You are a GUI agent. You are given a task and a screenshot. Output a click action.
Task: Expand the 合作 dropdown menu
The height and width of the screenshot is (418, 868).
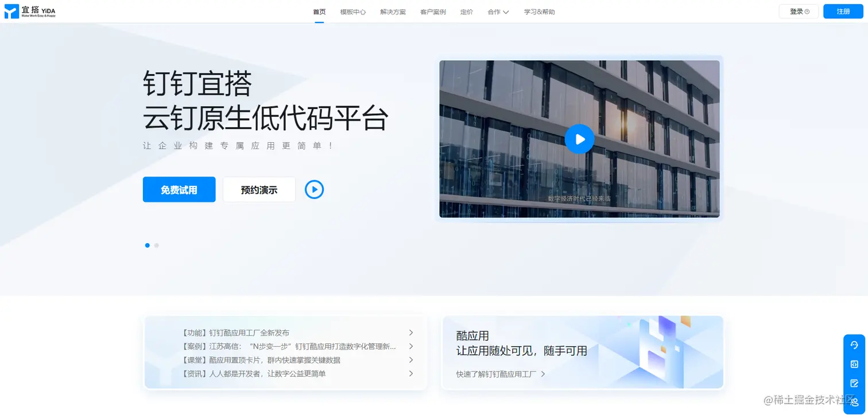coord(498,12)
